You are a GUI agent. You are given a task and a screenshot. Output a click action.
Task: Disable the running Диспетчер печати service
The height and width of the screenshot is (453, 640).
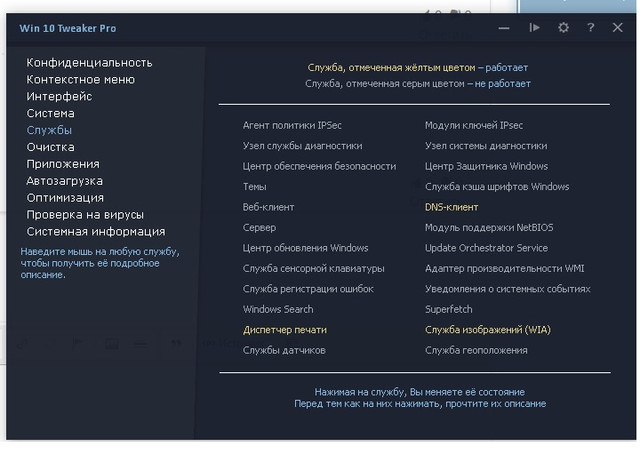point(285,329)
